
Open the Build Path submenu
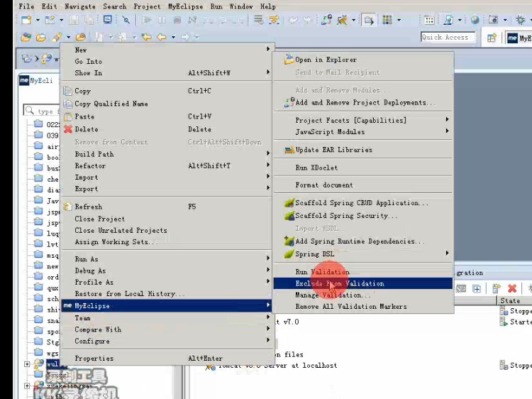coord(167,154)
